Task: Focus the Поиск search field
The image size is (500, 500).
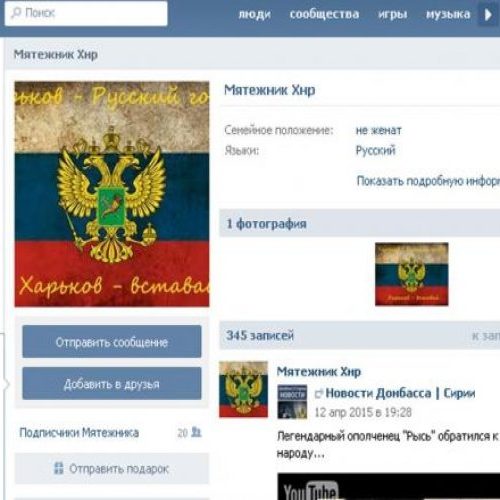Action: (x=86, y=13)
